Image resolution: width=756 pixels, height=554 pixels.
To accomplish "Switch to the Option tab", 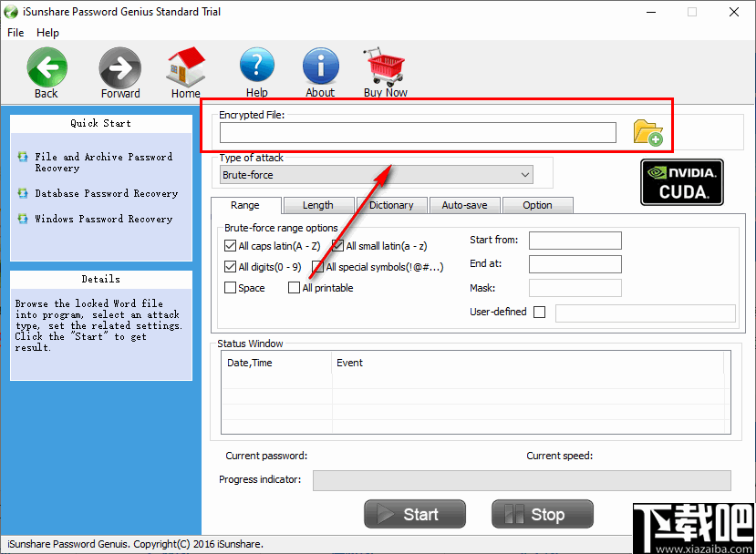I will (x=537, y=205).
